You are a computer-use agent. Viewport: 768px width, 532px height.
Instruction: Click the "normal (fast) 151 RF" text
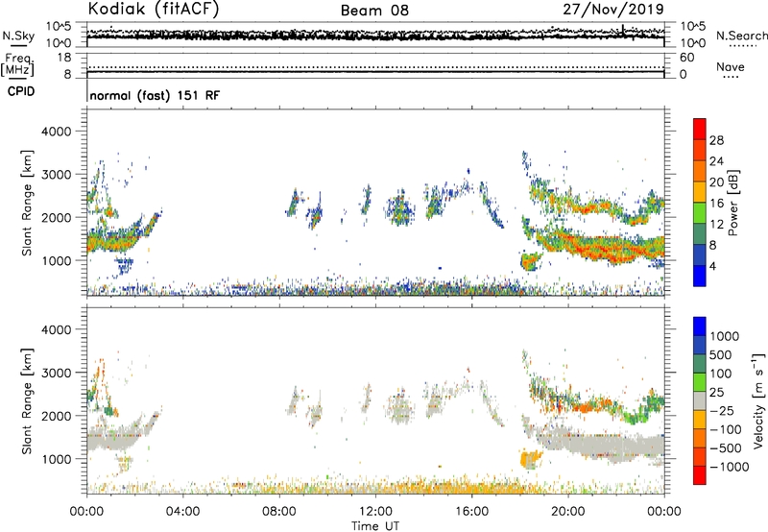(155, 95)
